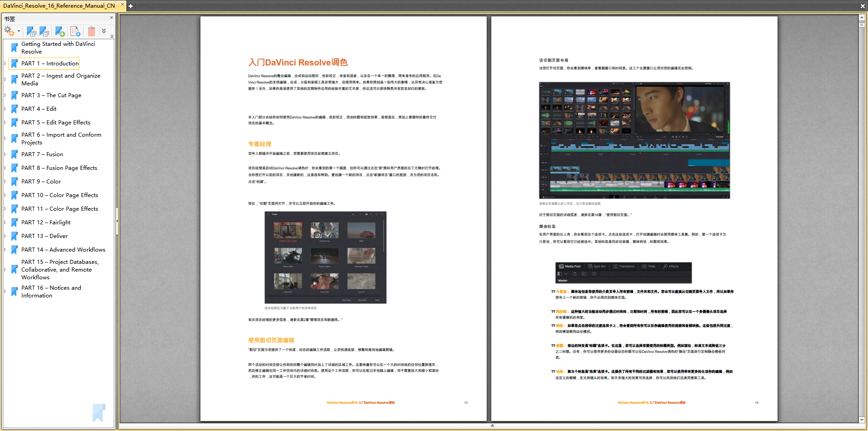Viewport: 868px width, 431px height.
Task: Expand the PART 16 – Notices and Information node
Action: coord(5,292)
